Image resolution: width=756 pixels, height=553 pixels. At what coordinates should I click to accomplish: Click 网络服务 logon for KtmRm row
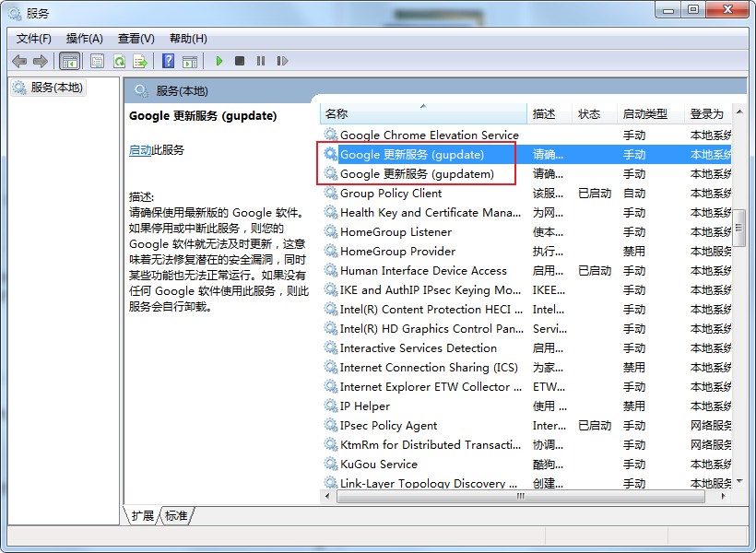[711, 444]
